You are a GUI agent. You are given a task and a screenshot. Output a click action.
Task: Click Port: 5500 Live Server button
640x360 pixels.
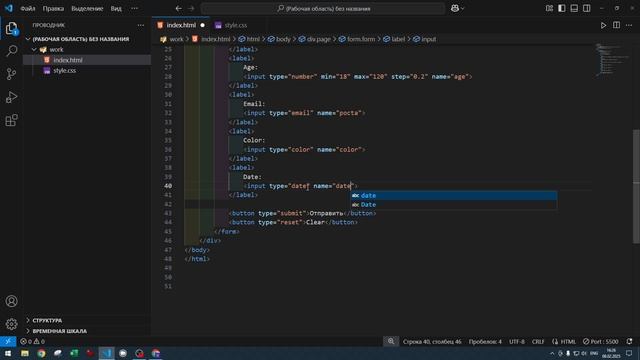[600, 341]
